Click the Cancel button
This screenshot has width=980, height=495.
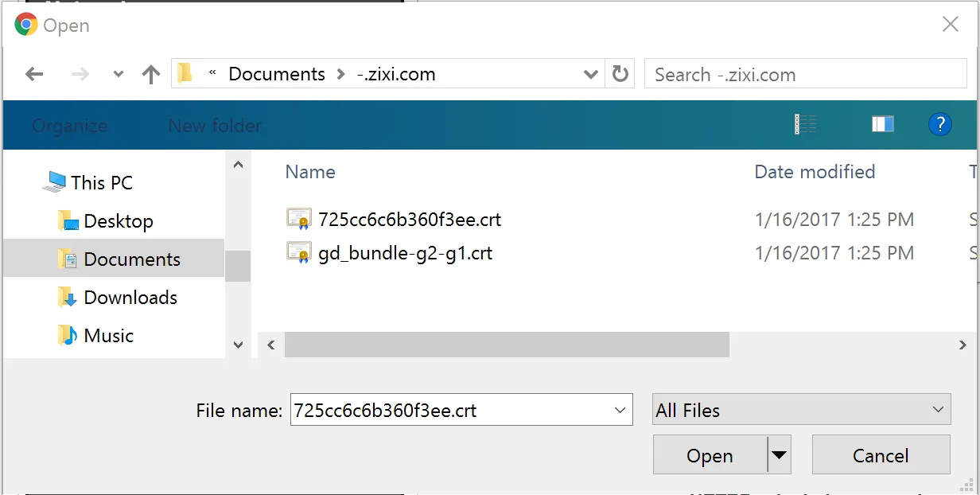tap(881, 455)
